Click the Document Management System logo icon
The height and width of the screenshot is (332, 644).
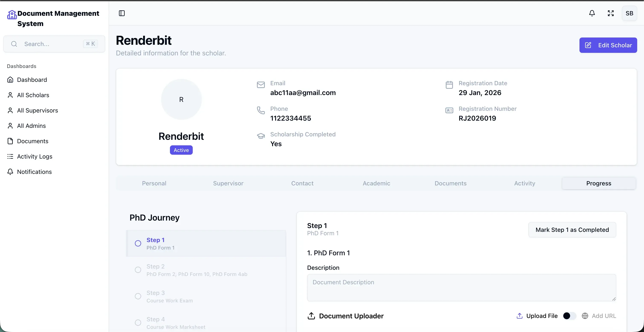tap(12, 15)
